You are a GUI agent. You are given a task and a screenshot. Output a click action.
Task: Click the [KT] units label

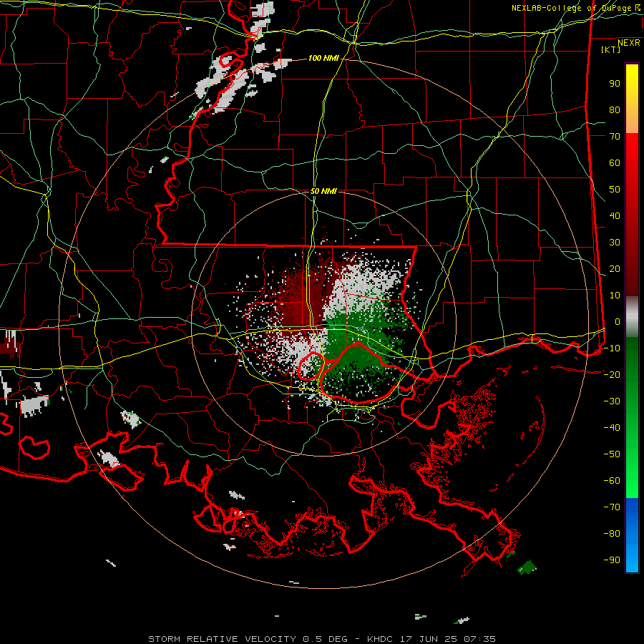610,49
